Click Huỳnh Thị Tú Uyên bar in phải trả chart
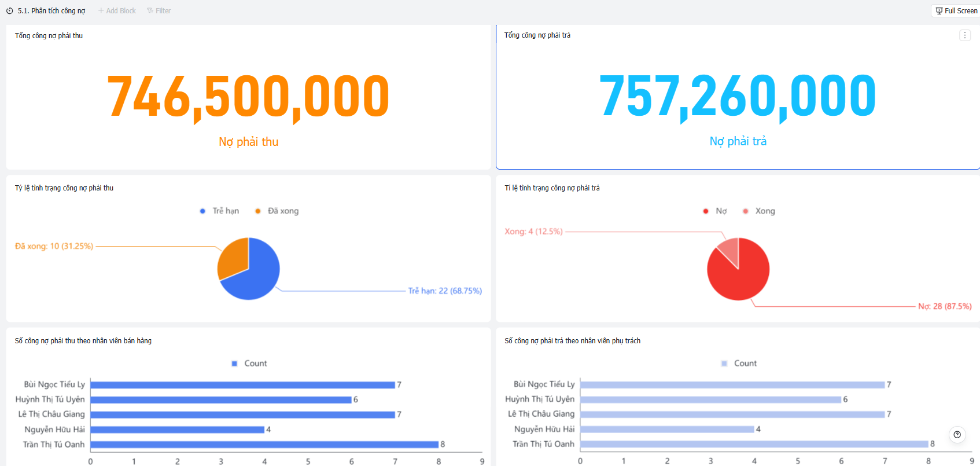The width and height of the screenshot is (980, 466). (710, 399)
